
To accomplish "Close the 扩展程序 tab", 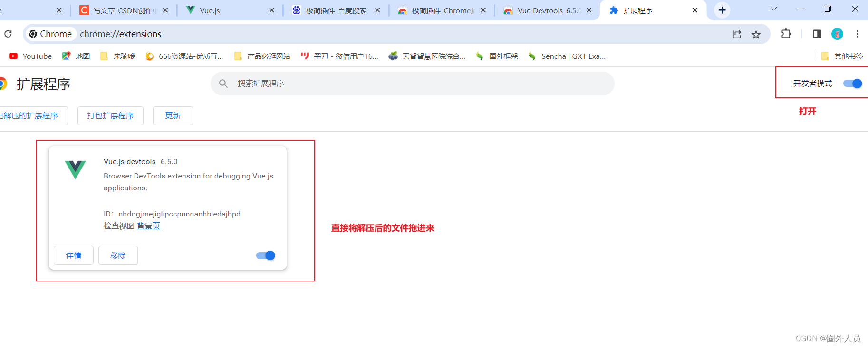I will [695, 10].
